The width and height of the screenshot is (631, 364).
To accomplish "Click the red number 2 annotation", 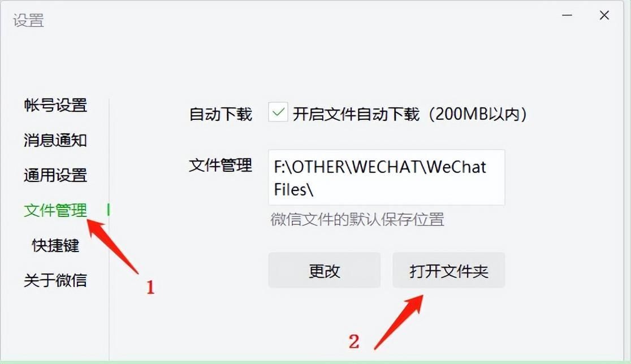I will coord(354,341).
